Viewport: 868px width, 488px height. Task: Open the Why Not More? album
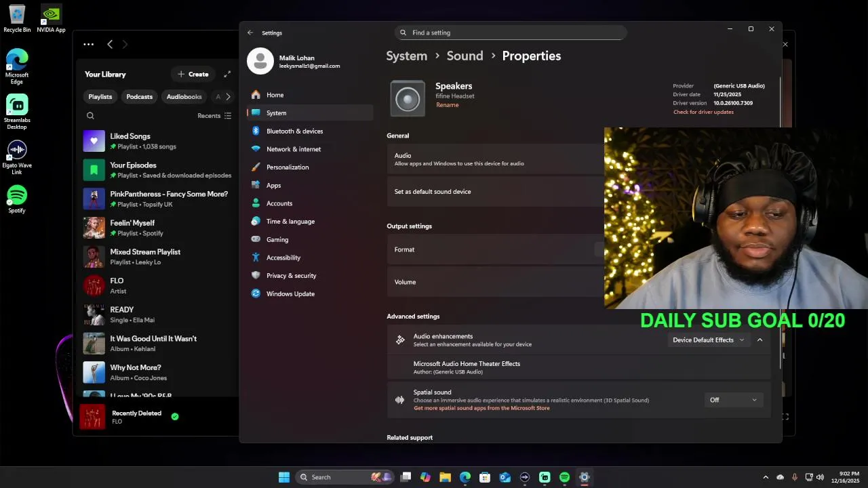pyautogui.click(x=157, y=372)
